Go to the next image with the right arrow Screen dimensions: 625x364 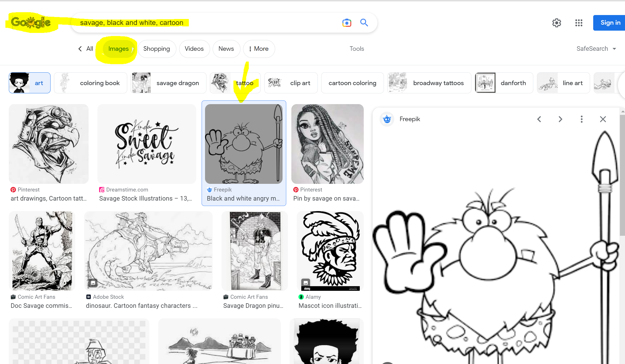(x=560, y=119)
